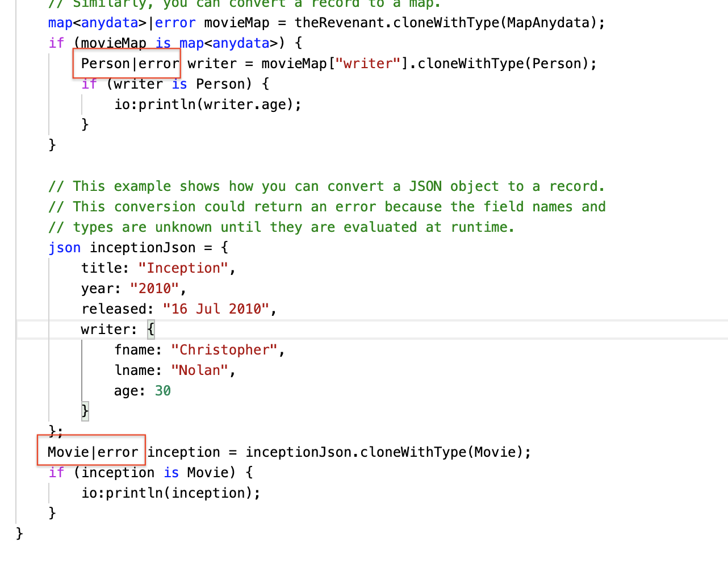Click the closing brace fold marker after age: 30
The width and height of the screenshot is (728, 563).
tap(84, 410)
